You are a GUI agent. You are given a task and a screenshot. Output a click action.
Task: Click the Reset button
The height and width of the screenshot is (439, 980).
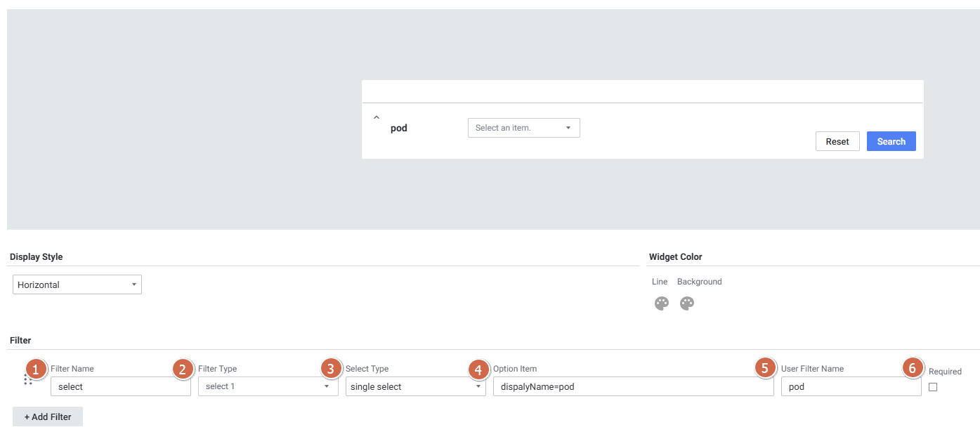837,141
